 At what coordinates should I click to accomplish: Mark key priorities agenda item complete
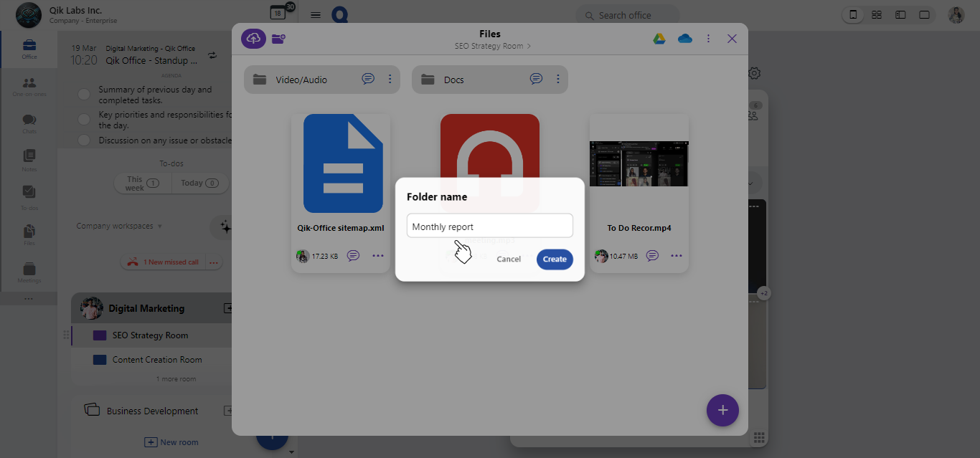pyautogui.click(x=83, y=118)
